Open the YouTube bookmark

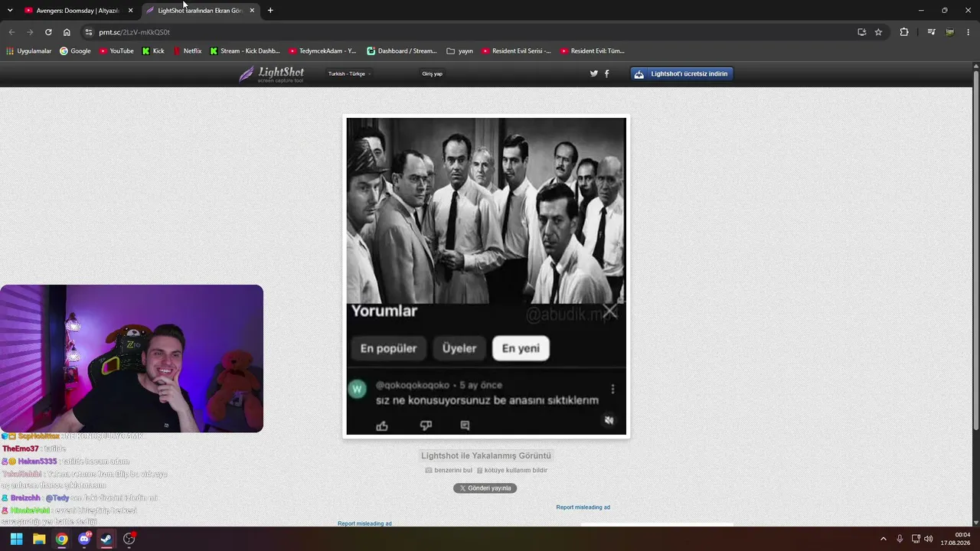click(116, 51)
